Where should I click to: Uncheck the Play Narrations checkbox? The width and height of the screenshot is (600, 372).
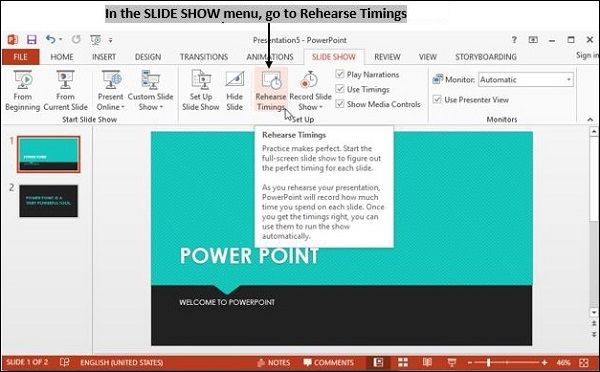click(340, 74)
